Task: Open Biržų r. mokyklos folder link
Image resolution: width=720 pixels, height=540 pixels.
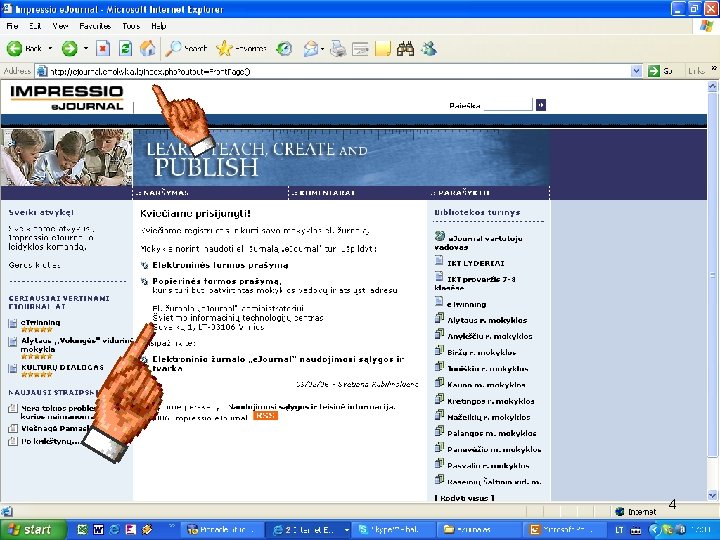Action: [482, 353]
